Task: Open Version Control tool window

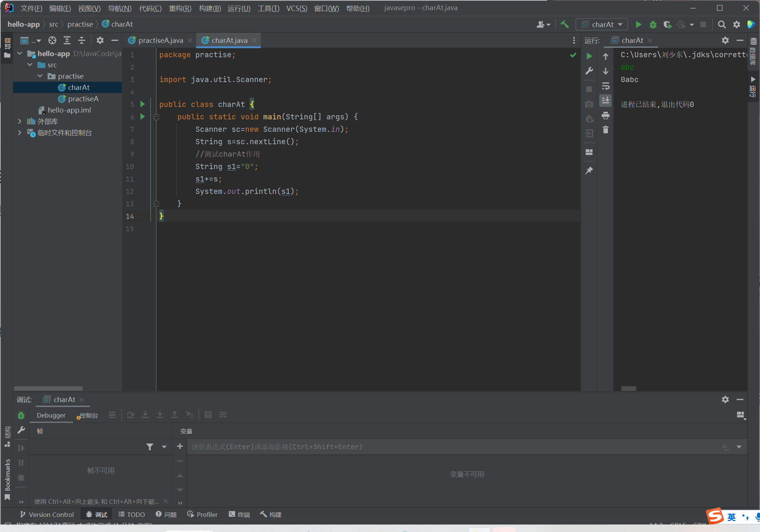Action: [x=47, y=514]
